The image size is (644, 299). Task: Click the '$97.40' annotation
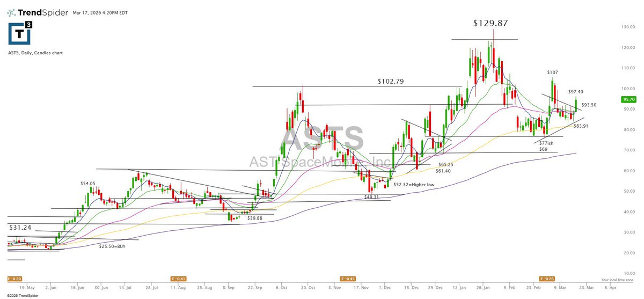(575, 92)
